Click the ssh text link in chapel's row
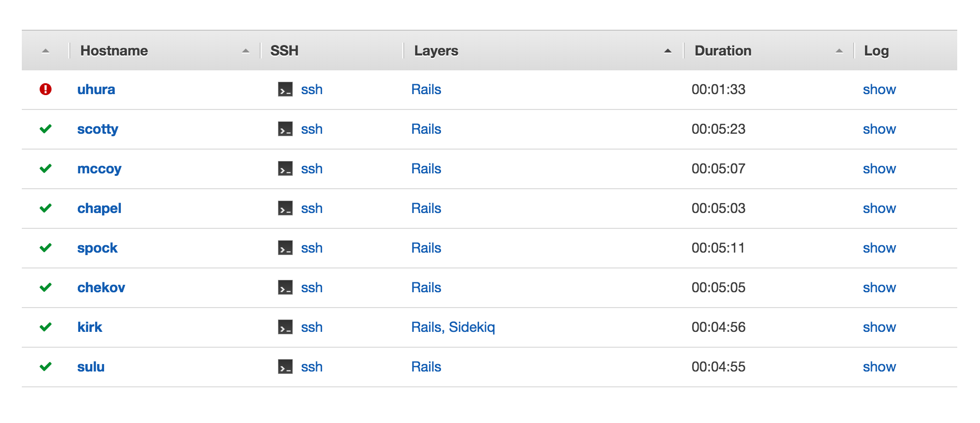980x423 pixels. pos(312,209)
